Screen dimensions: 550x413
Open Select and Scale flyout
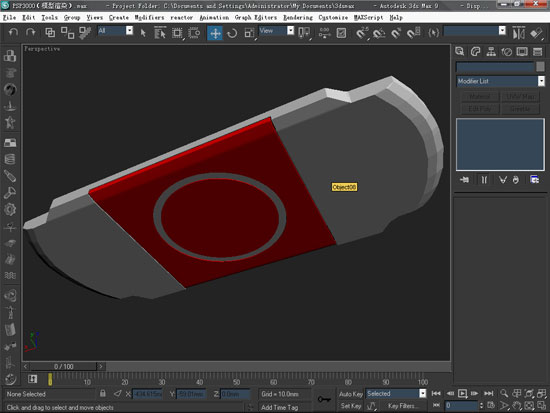(x=249, y=33)
